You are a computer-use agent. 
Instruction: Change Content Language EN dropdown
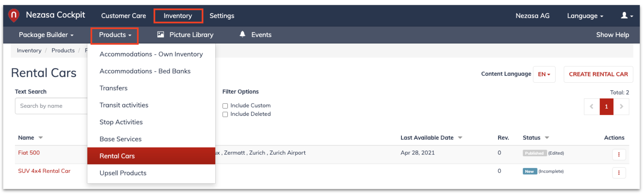[x=544, y=74]
